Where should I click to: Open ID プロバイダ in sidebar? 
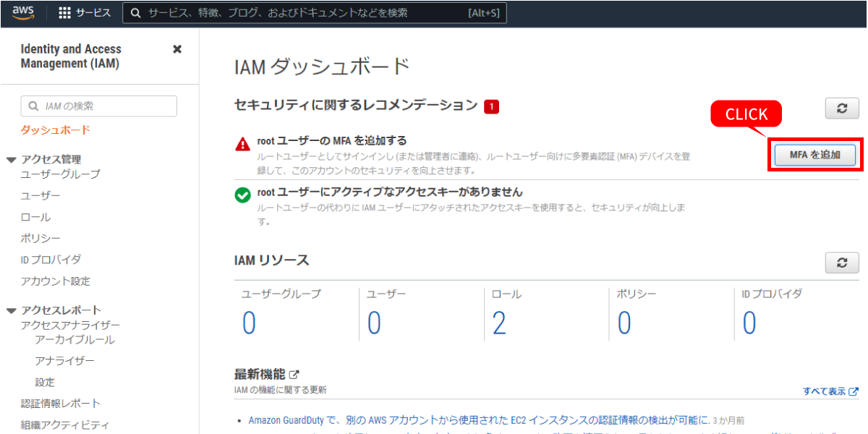click(x=51, y=259)
